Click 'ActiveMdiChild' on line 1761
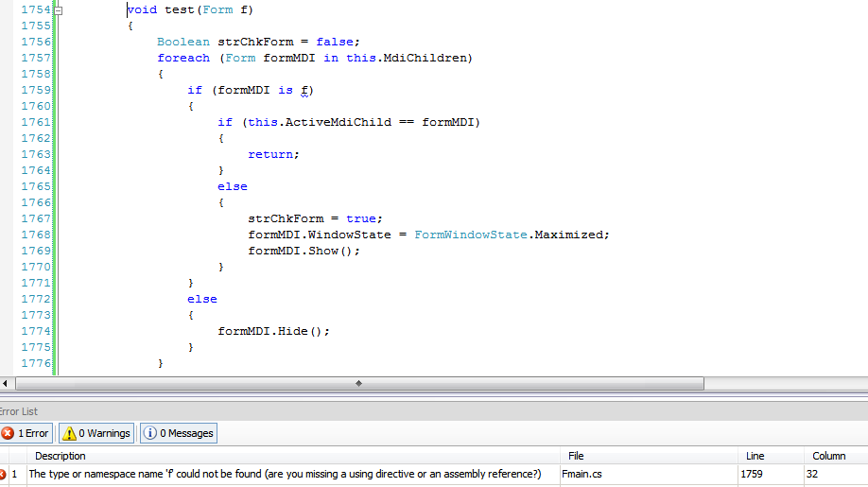Image resolution: width=868 pixels, height=487 pixels. 339,122
